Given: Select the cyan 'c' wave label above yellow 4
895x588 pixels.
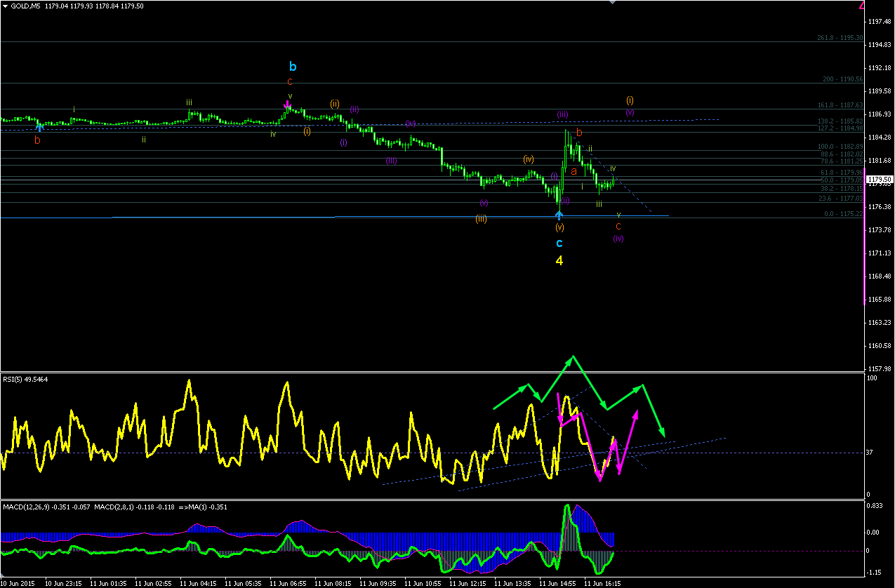Looking at the screenshot, I should click(x=559, y=243).
